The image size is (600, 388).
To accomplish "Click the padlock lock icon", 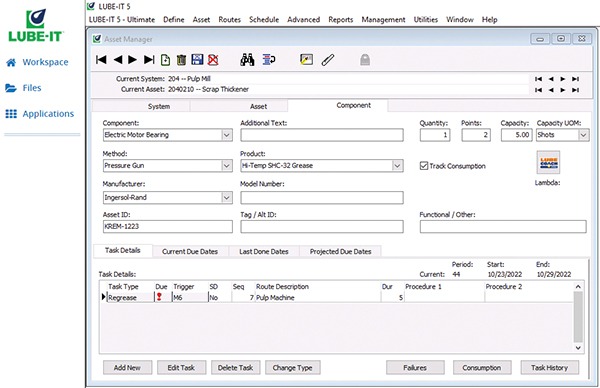I will pyautogui.click(x=365, y=60).
